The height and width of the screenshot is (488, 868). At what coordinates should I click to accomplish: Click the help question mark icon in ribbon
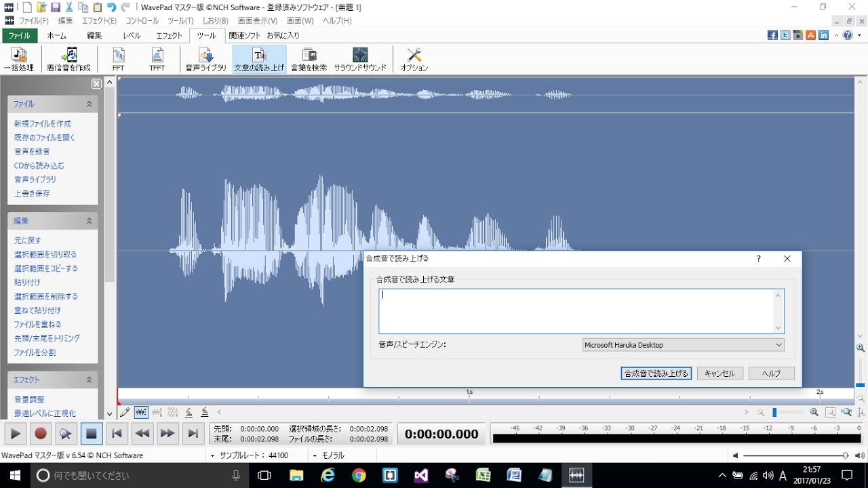point(848,35)
